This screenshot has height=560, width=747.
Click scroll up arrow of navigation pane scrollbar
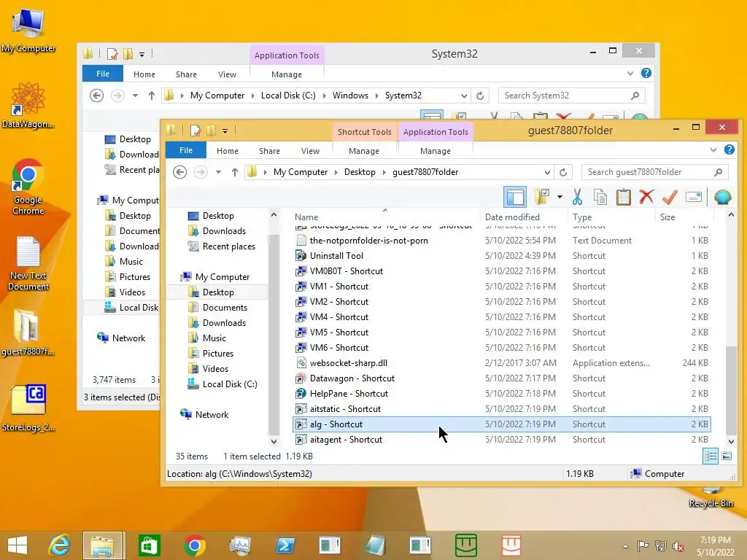[x=274, y=215]
